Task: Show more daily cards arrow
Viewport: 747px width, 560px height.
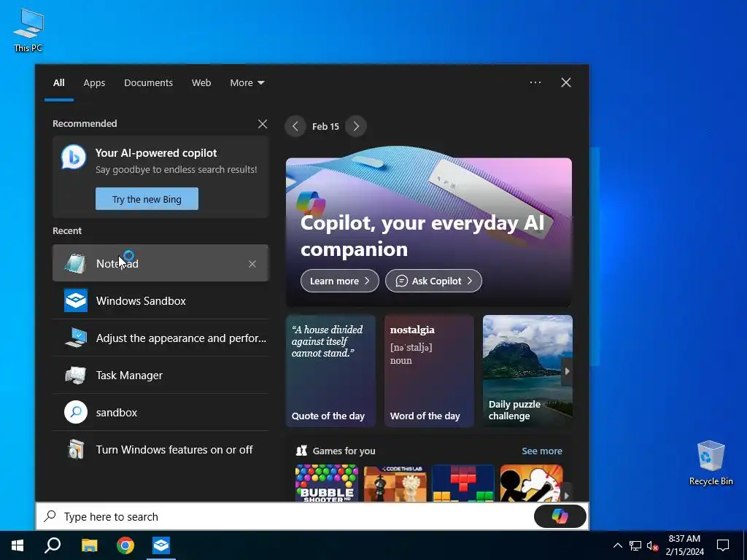Action: coord(567,371)
